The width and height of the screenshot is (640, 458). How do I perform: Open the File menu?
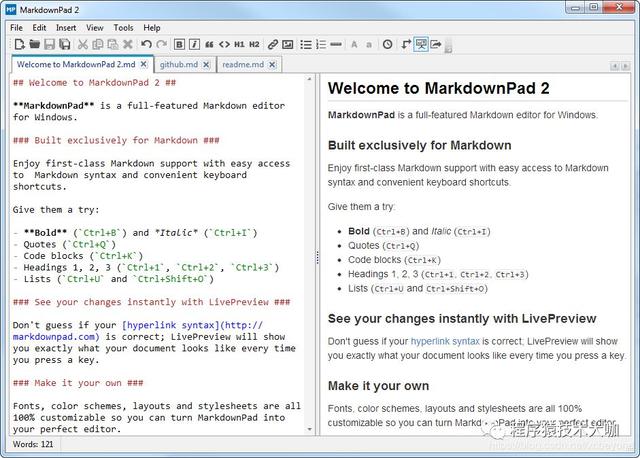pos(16,28)
